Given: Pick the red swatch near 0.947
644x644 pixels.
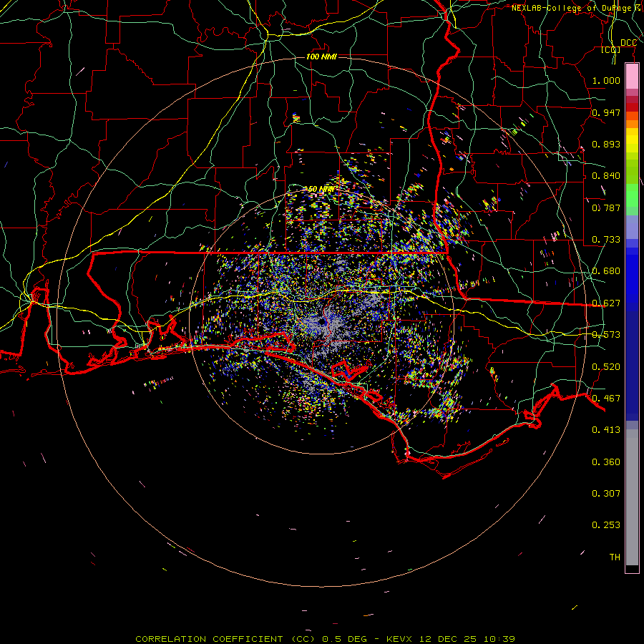Looking at the screenshot, I should [x=632, y=107].
